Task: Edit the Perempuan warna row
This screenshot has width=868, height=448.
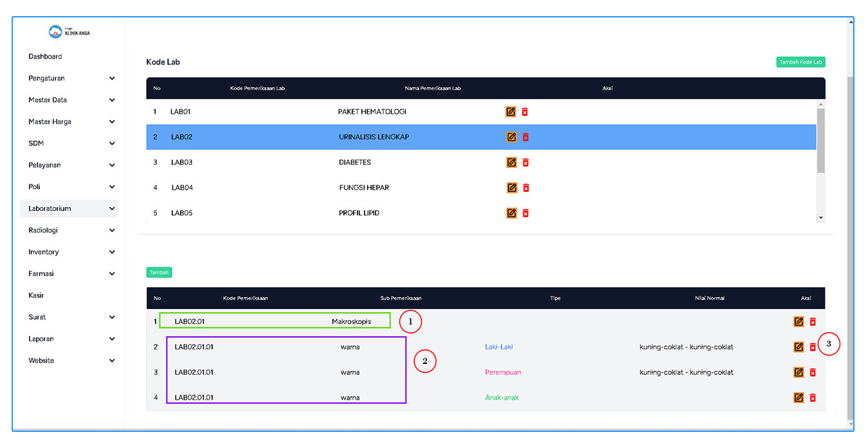Action: tap(799, 372)
